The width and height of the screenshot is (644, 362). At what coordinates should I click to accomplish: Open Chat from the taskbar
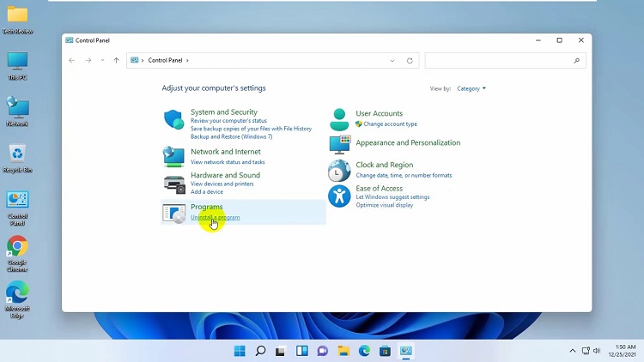pos(322,351)
